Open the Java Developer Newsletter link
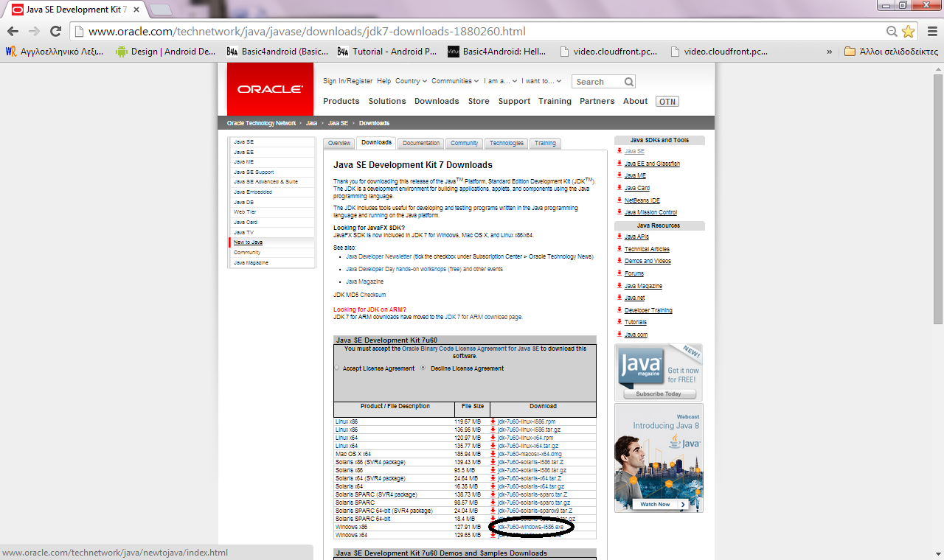This screenshot has width=944, height=560. [379, 256]
